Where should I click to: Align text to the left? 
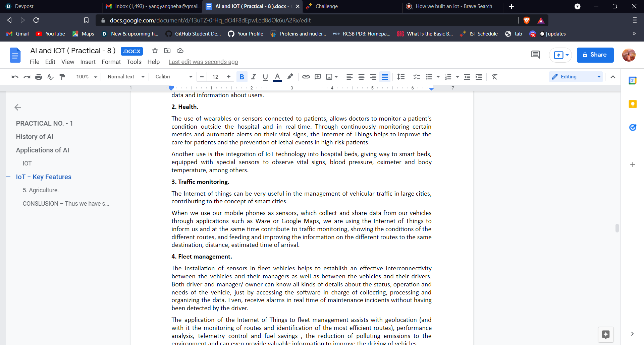point(350,77)
